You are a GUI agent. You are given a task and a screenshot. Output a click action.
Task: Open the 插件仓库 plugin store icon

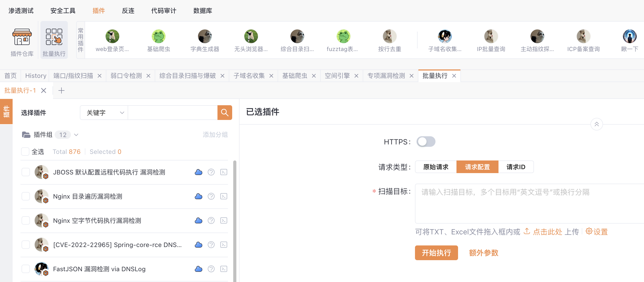(x=22, y=37)
